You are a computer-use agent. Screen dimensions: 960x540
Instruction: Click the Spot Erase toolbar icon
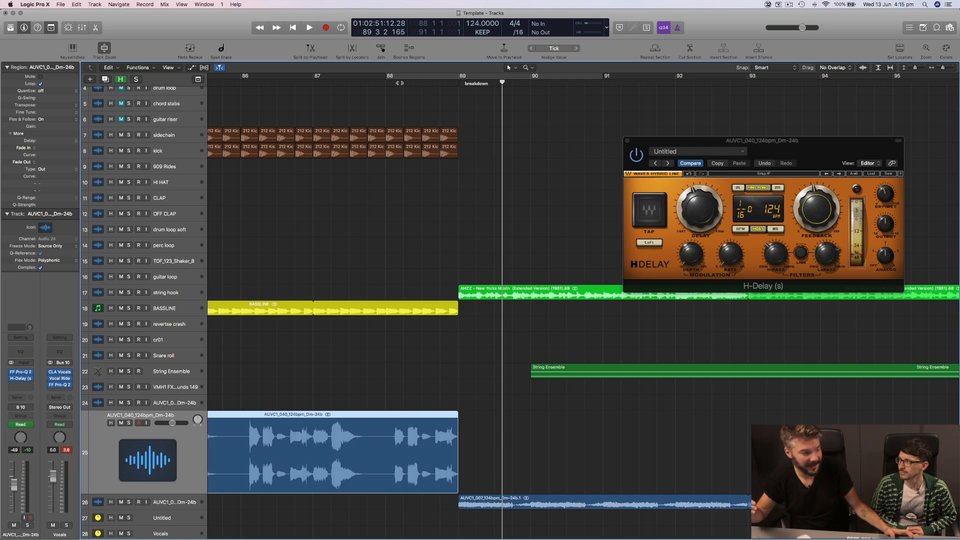point(221,48)
